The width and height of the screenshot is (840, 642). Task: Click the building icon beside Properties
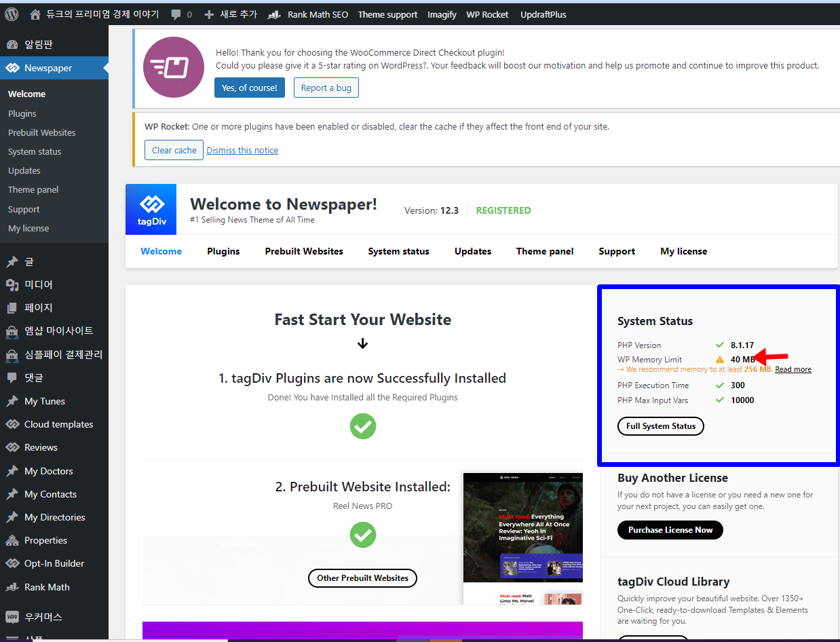point(12,540)
